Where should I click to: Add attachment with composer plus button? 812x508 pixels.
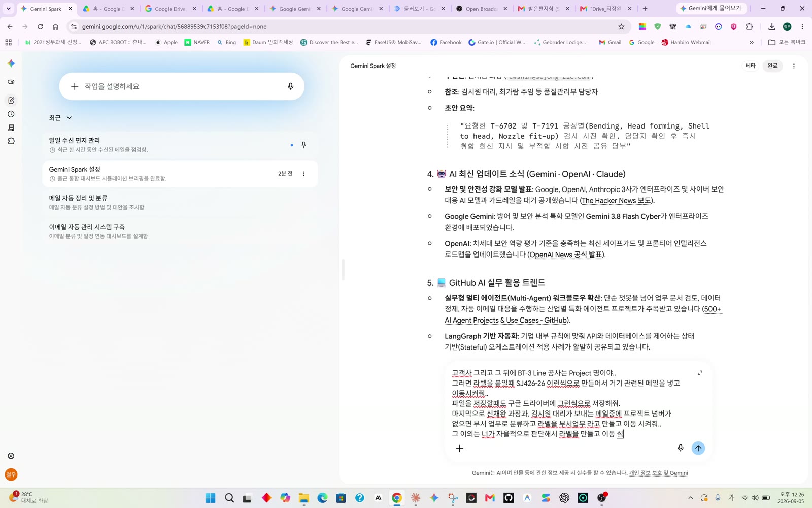pos(459,448)
